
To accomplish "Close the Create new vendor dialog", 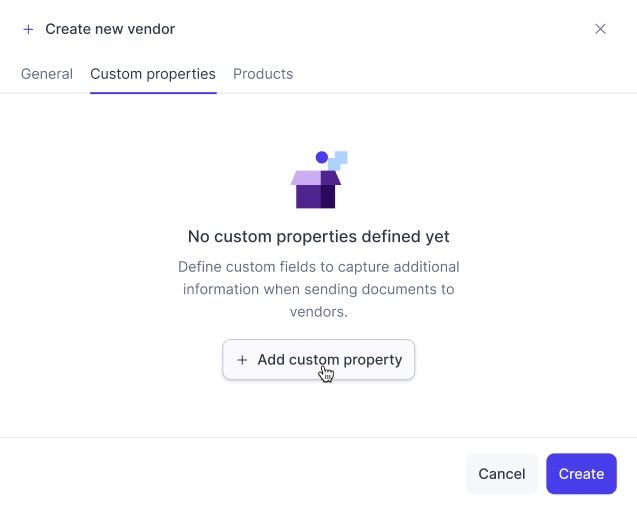I will click(x=600, y=29).
